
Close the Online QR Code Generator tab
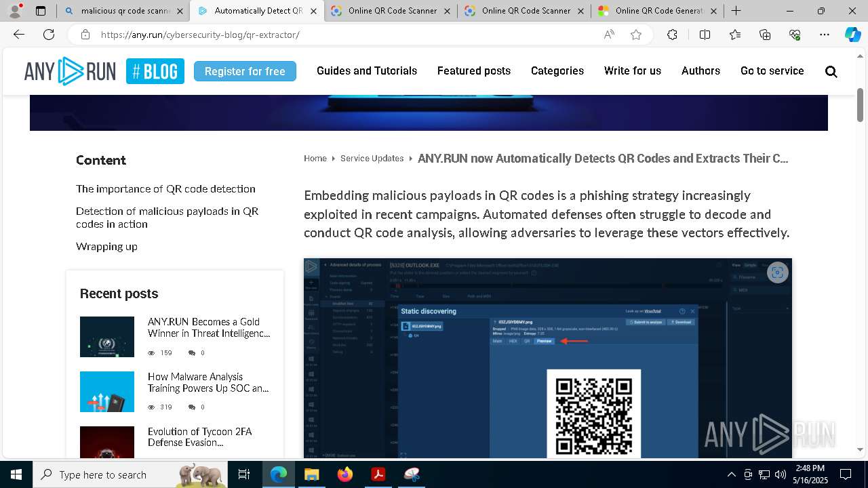click(714, 11)
